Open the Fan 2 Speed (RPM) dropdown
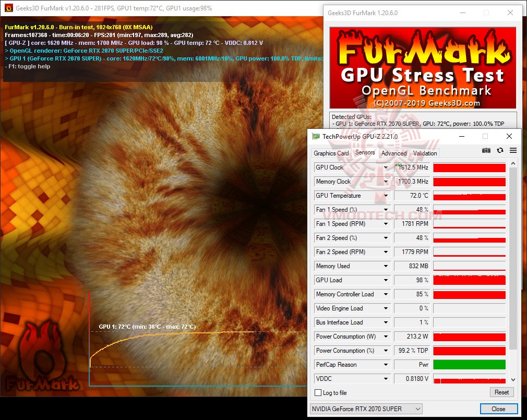Screen dimensions: 527x420 (x=386, y=252)
